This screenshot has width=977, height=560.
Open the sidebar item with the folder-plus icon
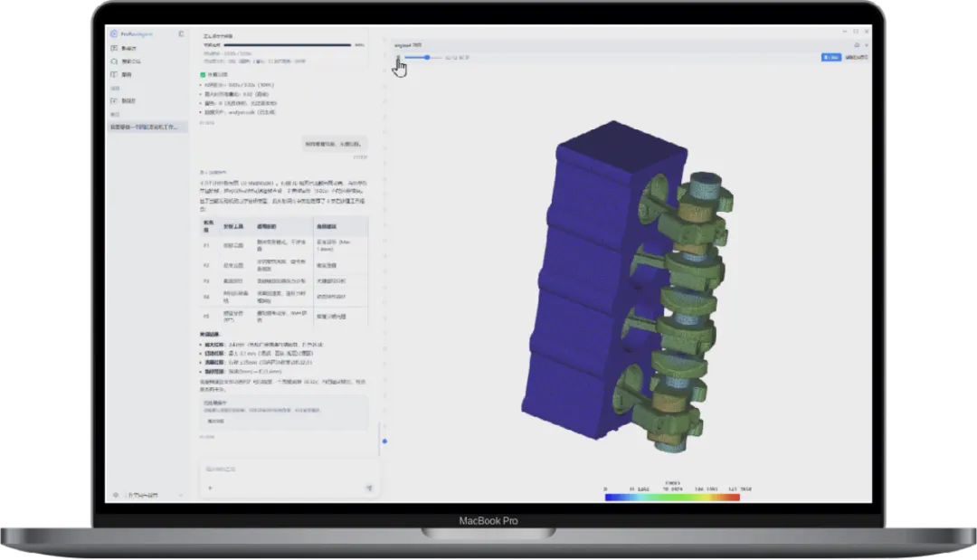124,100
